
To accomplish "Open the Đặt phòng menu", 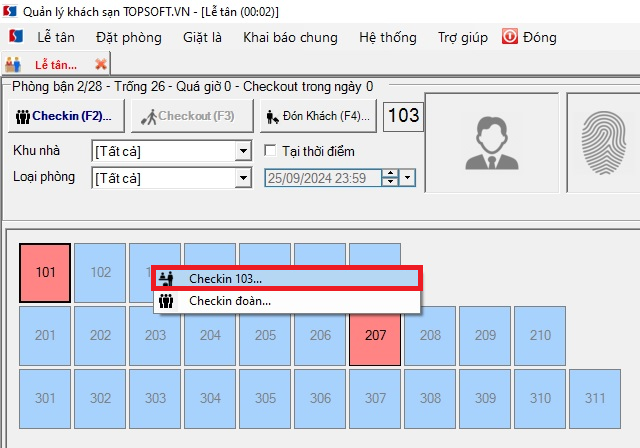I will pos(129,37).
